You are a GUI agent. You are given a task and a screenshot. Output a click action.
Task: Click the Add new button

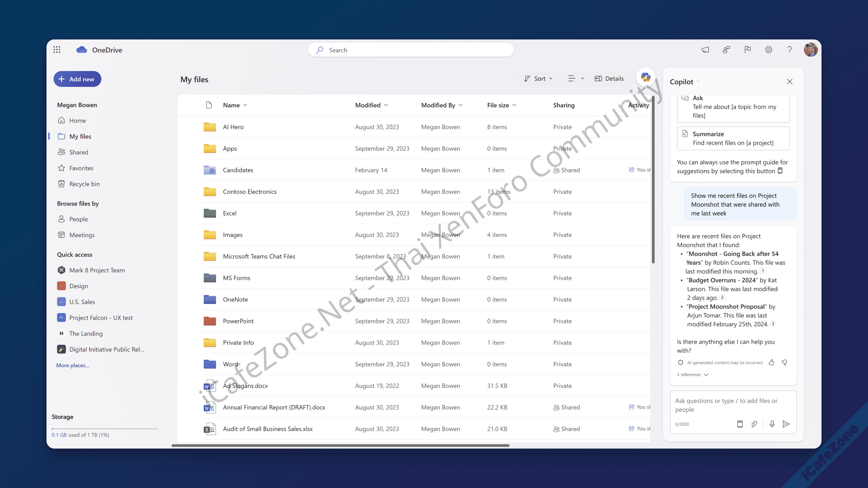point(77,79)
